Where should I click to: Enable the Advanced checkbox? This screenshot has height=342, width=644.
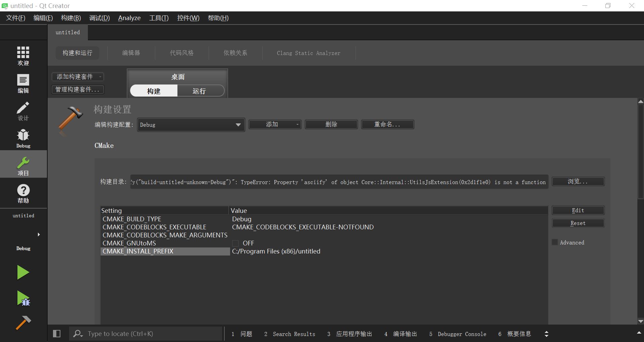click(x=555, y=242)
